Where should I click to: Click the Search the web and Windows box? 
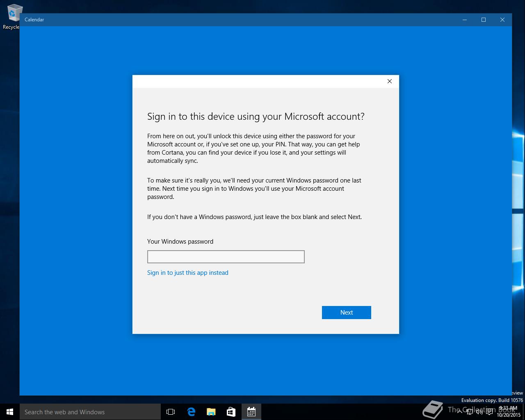90,412
